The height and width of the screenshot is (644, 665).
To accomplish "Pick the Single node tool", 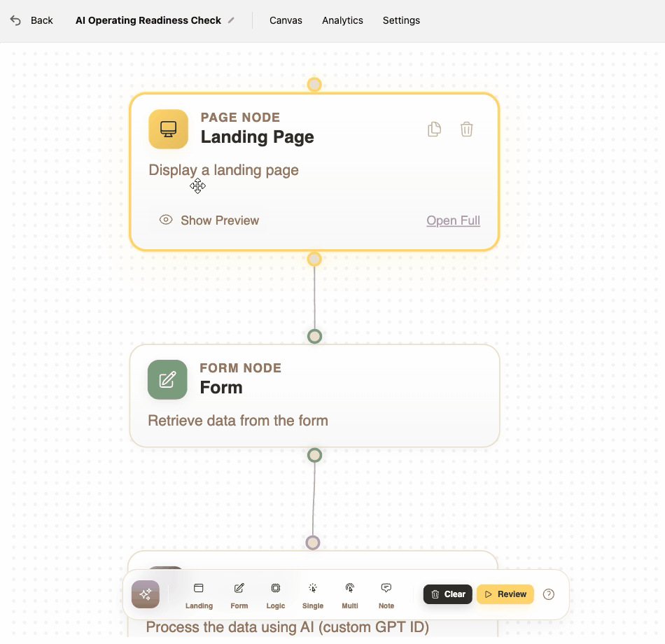I will click(x=312, y=594).
